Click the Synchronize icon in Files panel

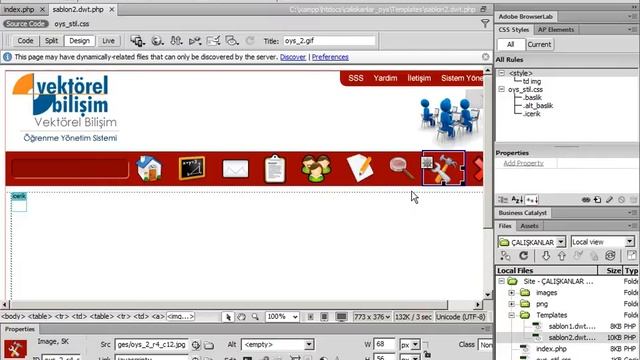[x=610, y=256]
